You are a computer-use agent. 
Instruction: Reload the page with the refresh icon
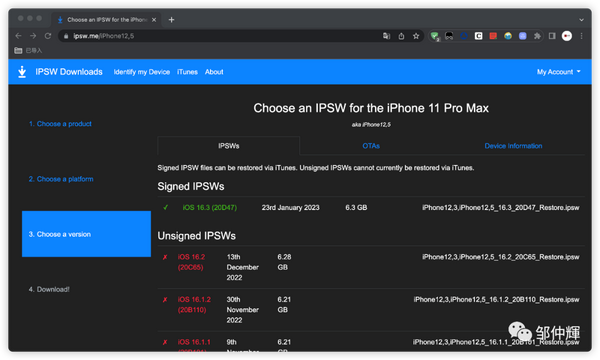[x=48, y=36]
